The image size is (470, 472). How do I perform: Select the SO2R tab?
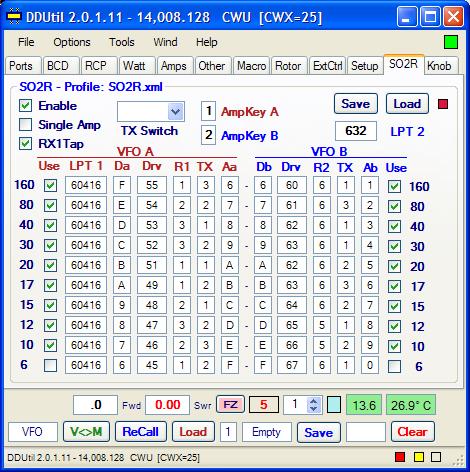click(x=403, y=64)
